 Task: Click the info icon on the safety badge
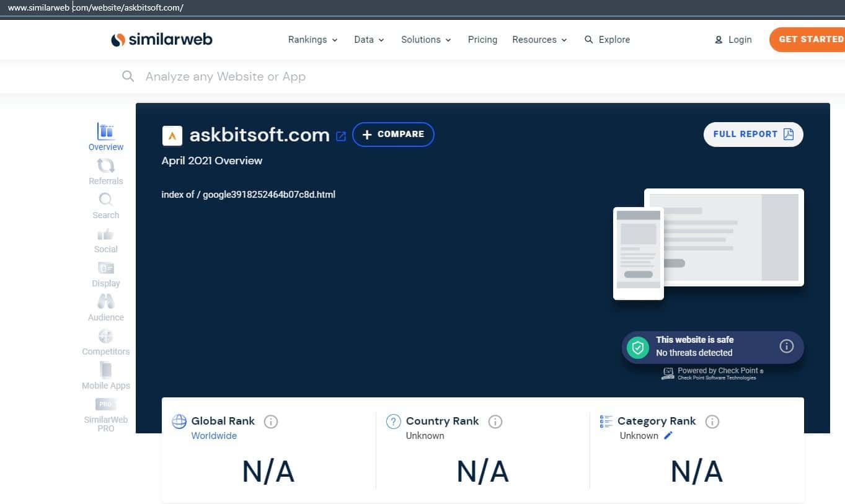(x=786, y=346)
